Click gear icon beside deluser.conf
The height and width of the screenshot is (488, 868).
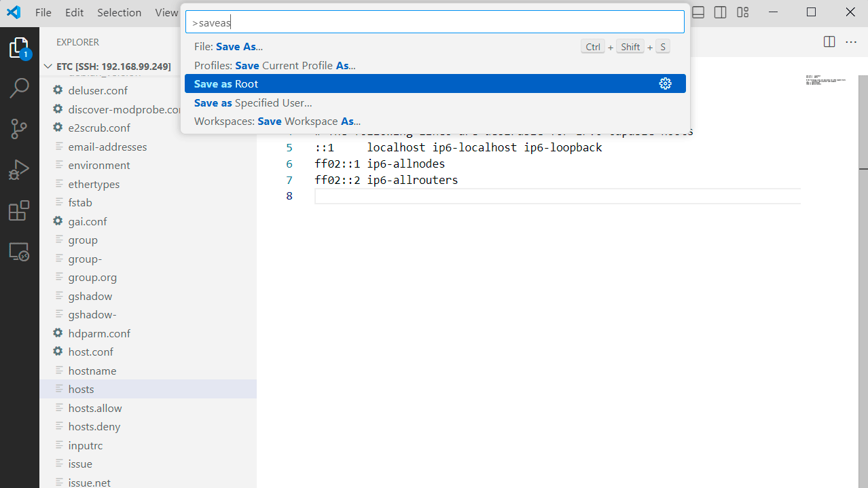click(58, 90)
